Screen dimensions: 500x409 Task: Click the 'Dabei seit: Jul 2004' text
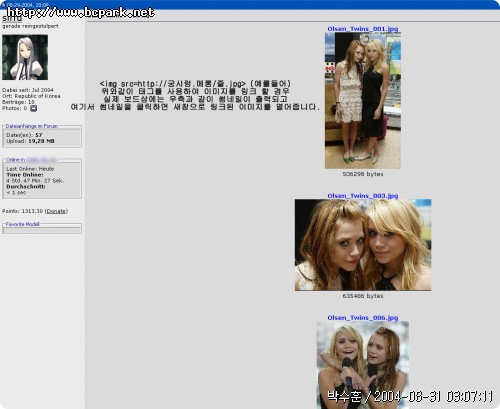(x=28, y=90)
